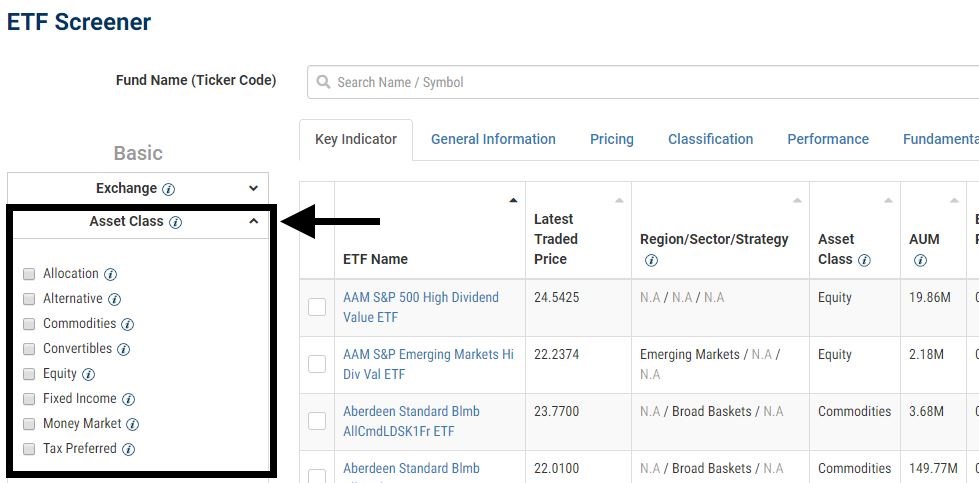
Task: Expand the Exchange filter section
Action: pyautogui.click(x=254, y=188)
